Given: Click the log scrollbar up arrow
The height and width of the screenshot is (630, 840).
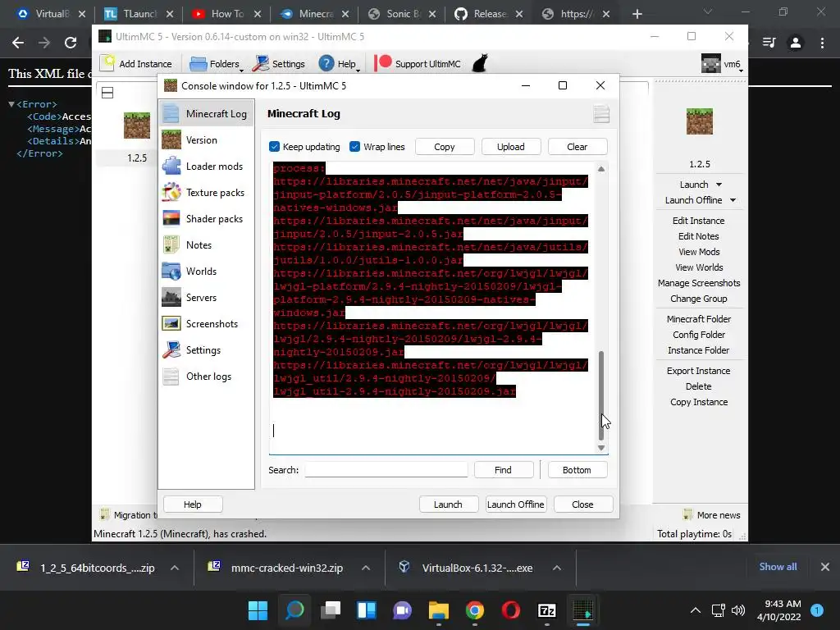Looking at the screenshot, I should pos(601,169).
